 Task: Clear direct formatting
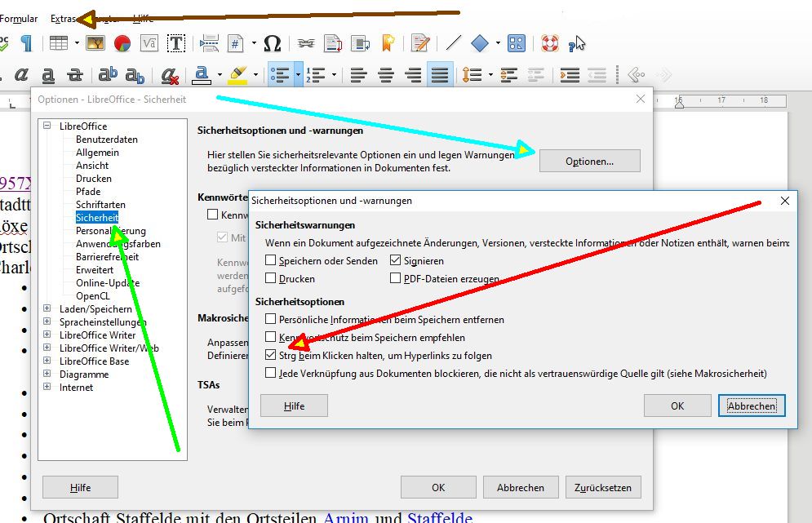point(170,76)
